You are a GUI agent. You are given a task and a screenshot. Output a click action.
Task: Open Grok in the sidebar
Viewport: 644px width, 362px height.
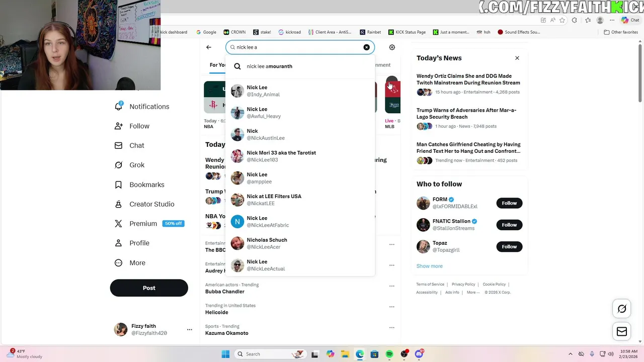(129, 165)
